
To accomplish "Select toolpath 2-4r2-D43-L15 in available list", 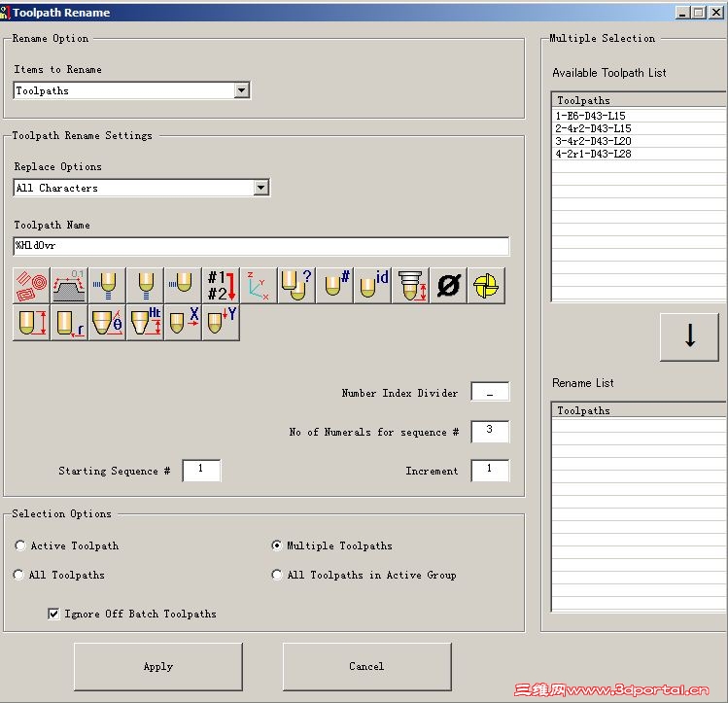I will 640,128.
